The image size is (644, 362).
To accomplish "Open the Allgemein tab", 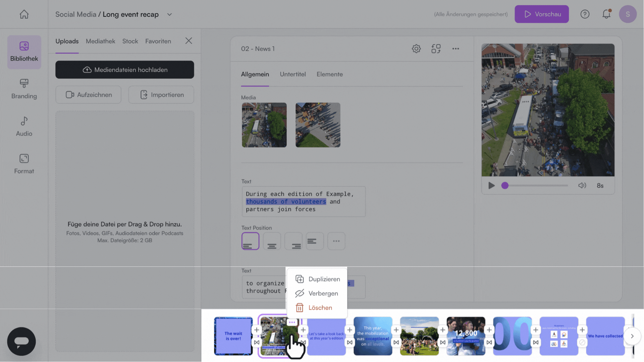I will [x=255, y=74].
